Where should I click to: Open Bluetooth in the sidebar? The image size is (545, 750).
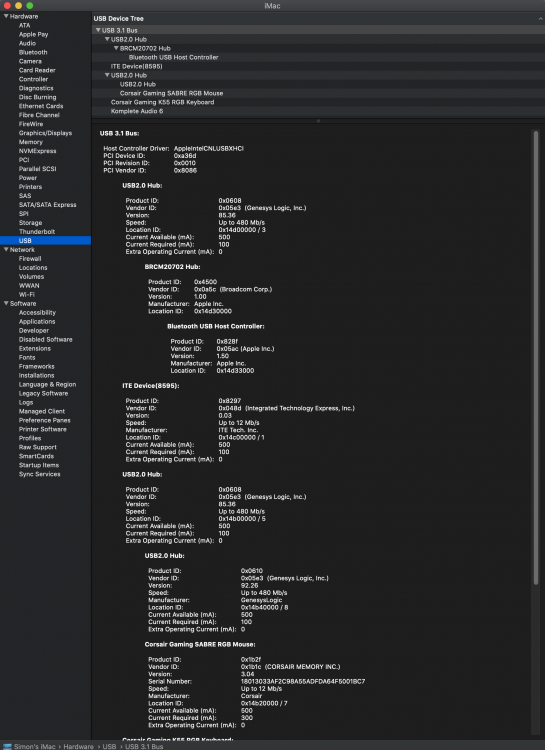pos(33,52)
